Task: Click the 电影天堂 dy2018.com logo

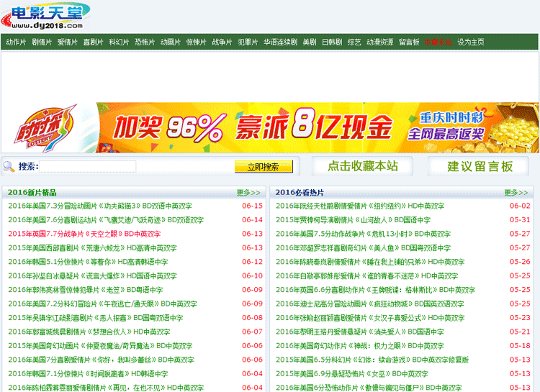Action: pos(45,16)
